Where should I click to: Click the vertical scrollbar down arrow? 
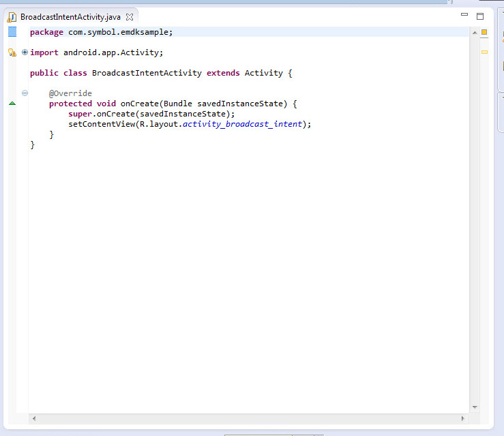475,407
